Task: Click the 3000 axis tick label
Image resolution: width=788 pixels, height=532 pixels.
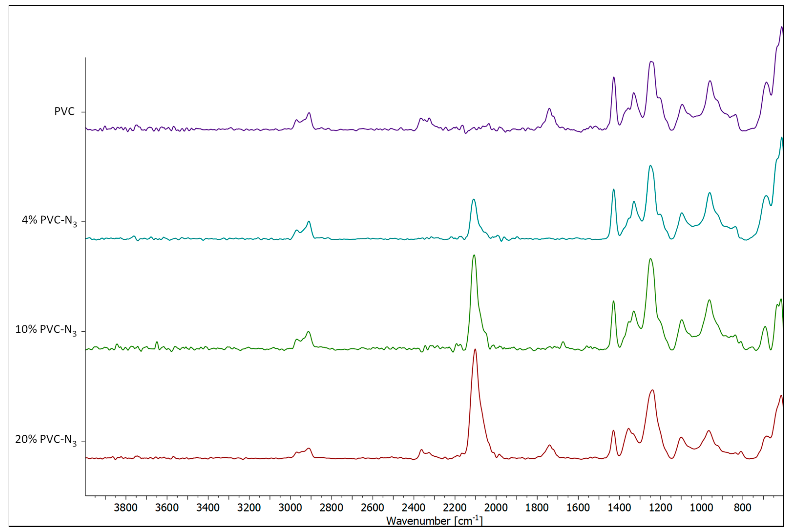Action: click(290, 508)
